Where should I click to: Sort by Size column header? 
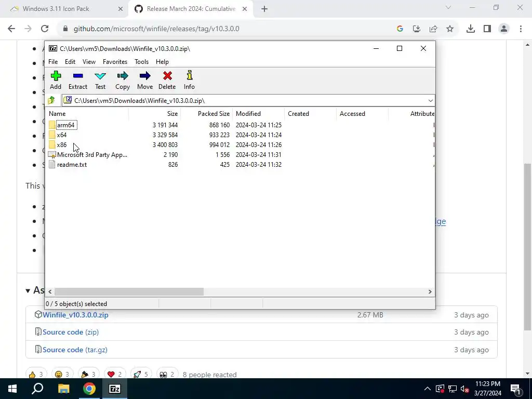point(154,114)
